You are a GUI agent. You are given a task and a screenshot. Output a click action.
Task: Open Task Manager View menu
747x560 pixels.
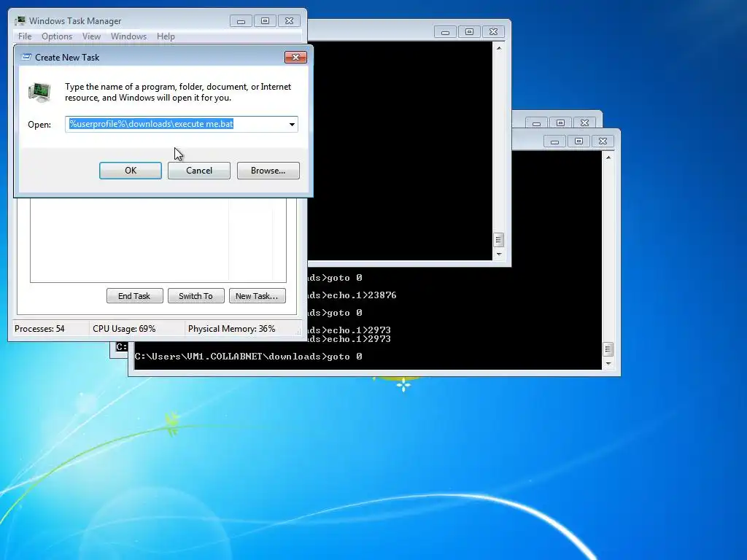point(91,36)
